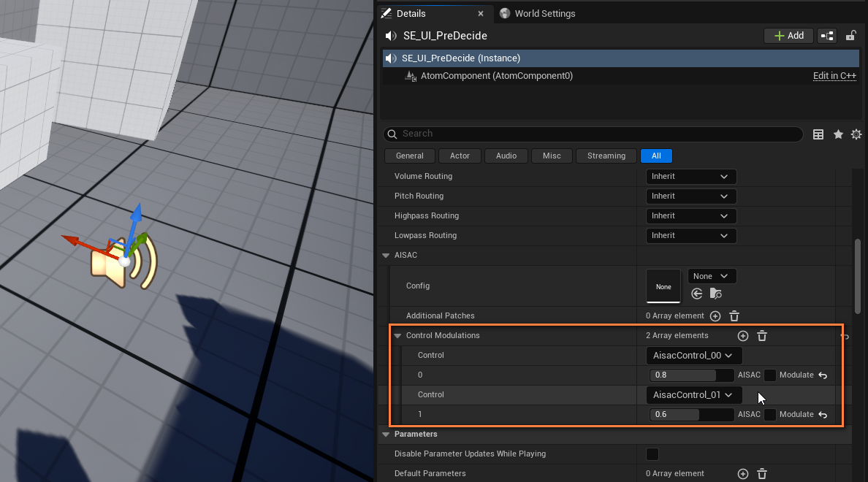Select the Actor category filter
Viewport: 868px width, 482px height.
460,156
